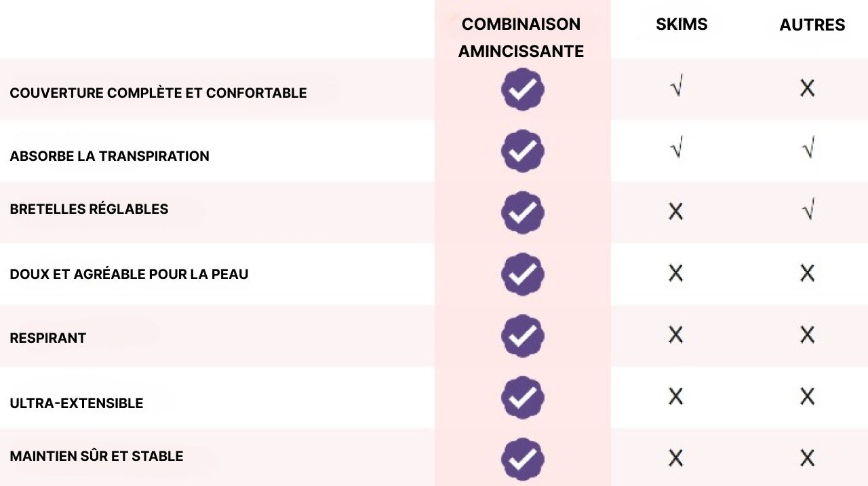Screen dimensions: 868x486
Task: Click SKIMS X mark for Bretelles réglables
Action: (x=675, y=212)
